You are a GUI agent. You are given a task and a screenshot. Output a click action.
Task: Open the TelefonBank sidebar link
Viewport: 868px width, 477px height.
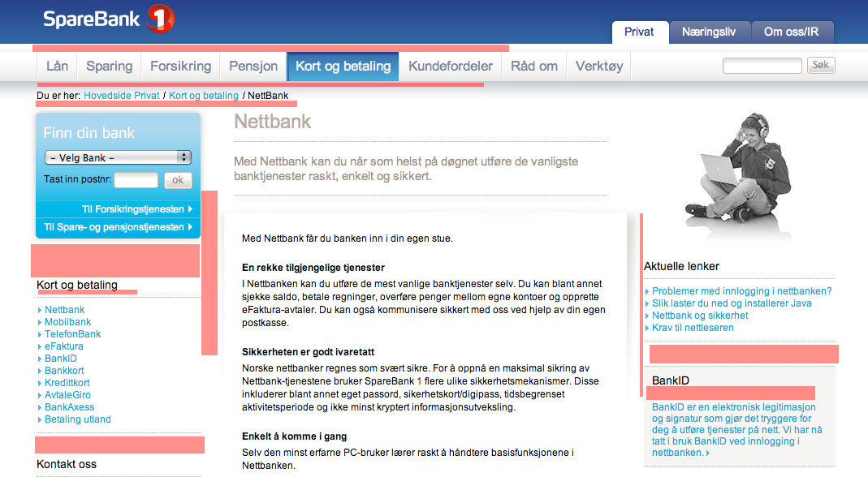point(72,334)
